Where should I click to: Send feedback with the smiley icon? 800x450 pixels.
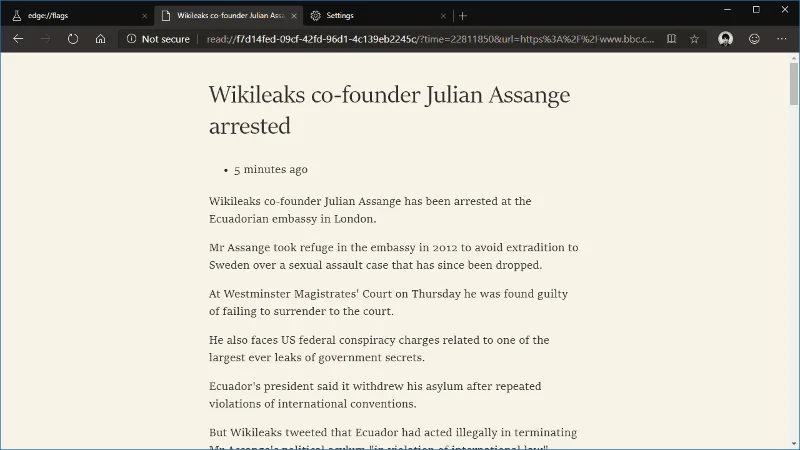[754, 39]
